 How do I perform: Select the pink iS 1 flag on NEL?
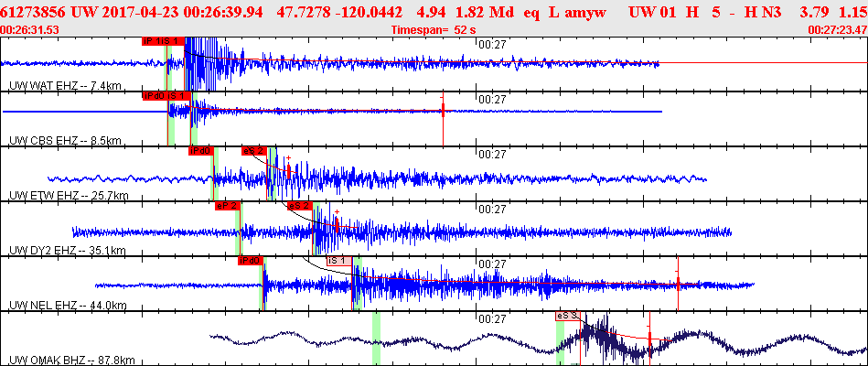(338, 260)
